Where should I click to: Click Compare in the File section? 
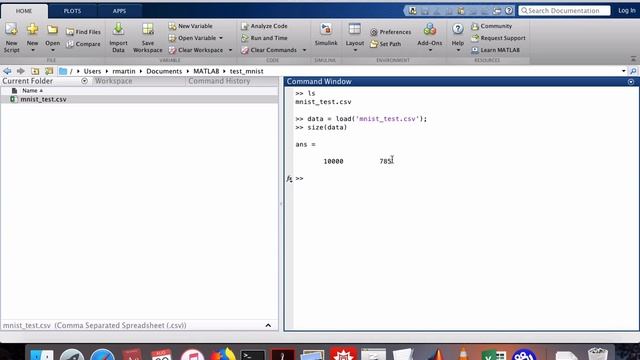[x=83, y=44]
